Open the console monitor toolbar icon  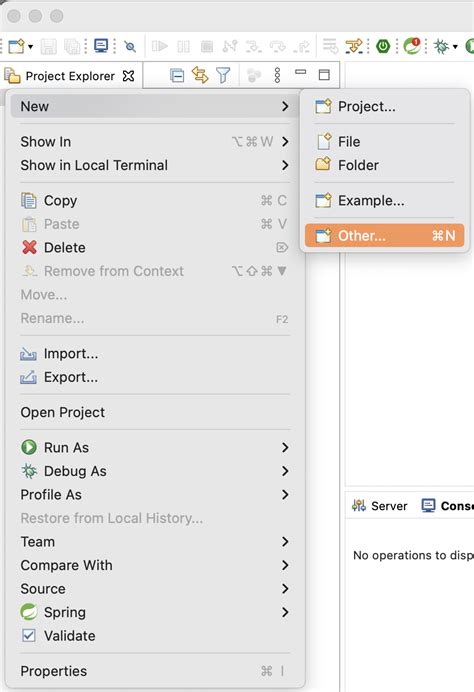[x=101, y=46]
